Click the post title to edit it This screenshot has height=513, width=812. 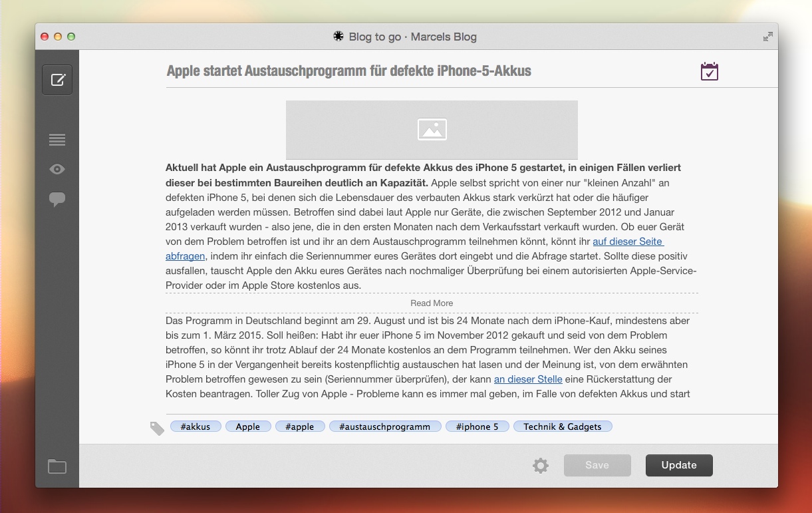[x=349, y=71]
